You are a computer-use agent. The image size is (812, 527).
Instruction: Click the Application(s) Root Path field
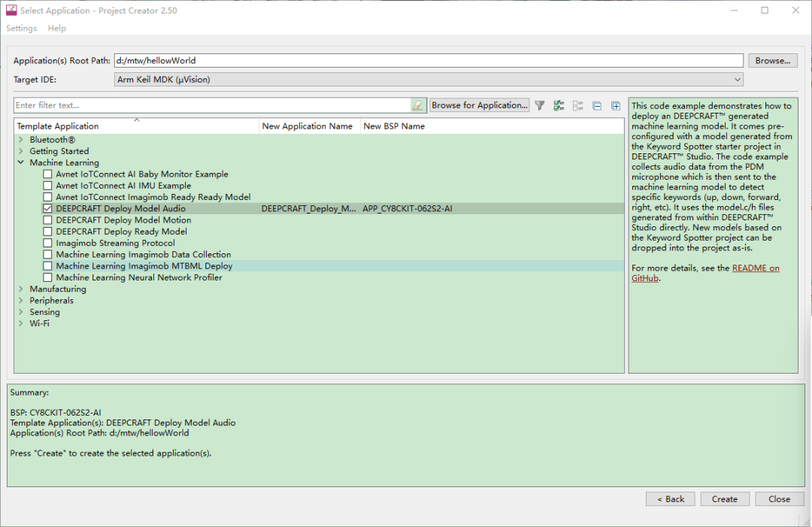[x=429, y=61]
